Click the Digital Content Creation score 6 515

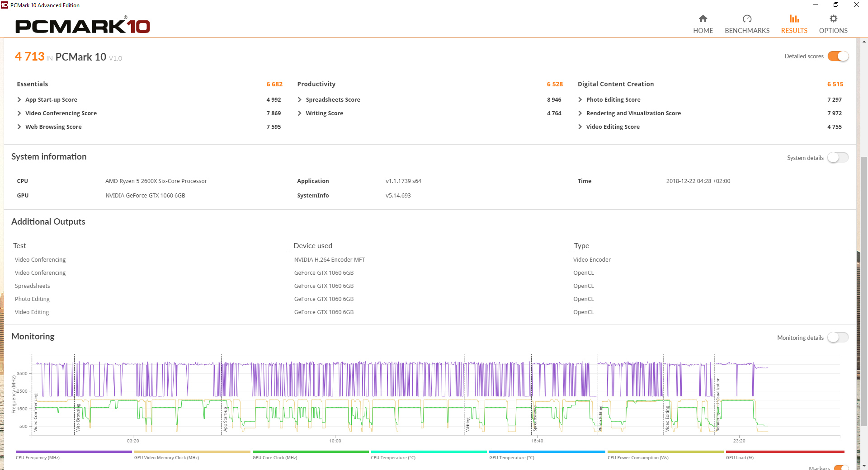(x=835, y=84)
